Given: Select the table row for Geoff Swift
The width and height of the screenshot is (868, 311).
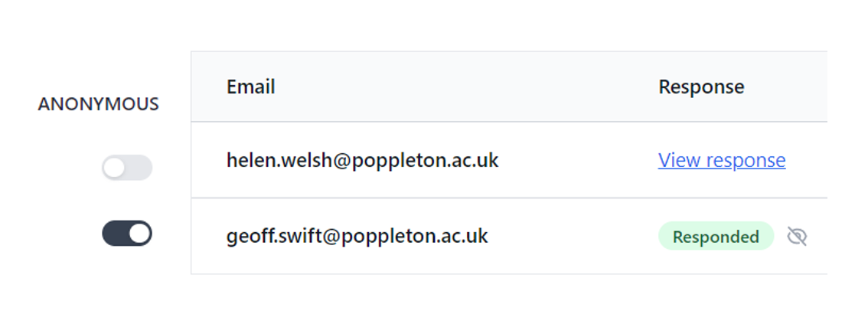Looking at the screenshot, I should coord(509,236).
